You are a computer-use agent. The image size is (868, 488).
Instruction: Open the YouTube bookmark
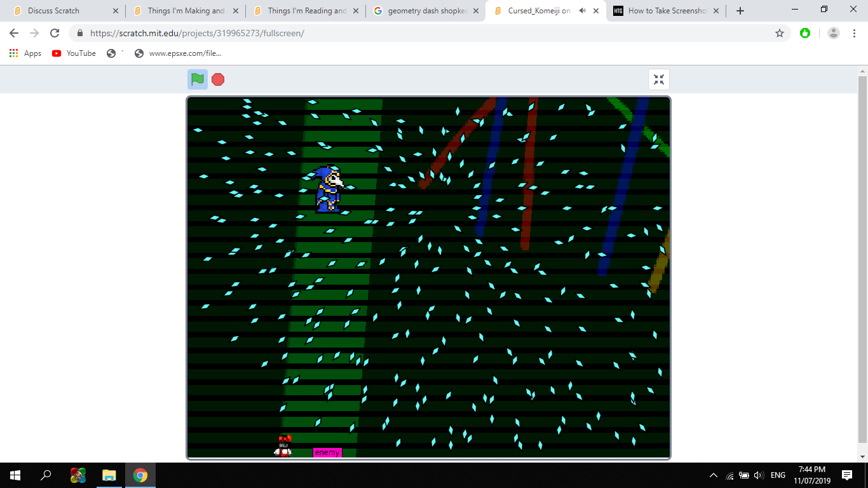[74, 53]
